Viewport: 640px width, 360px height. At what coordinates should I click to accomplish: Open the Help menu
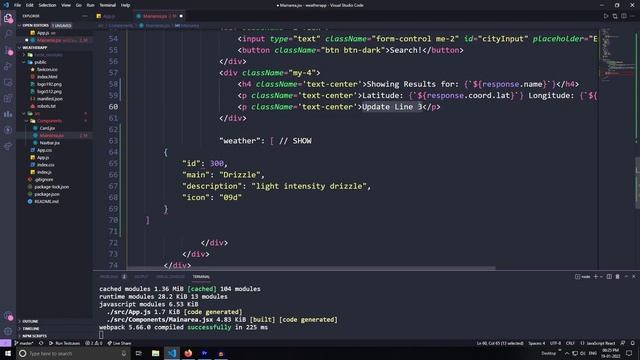125,5
